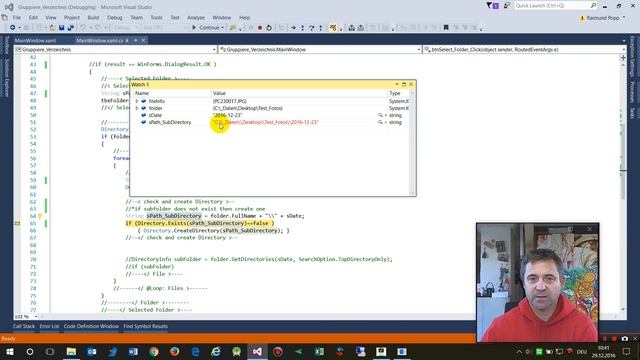Open the Error List tab
The height and width of the screenshot is (360, 640).
pos(49,326)
